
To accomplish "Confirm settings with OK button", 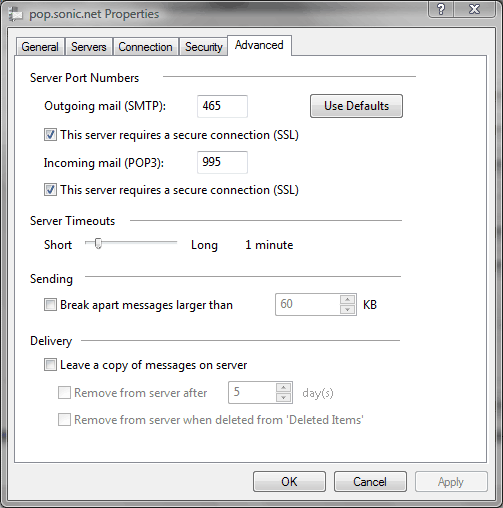I will pos(289,482).
